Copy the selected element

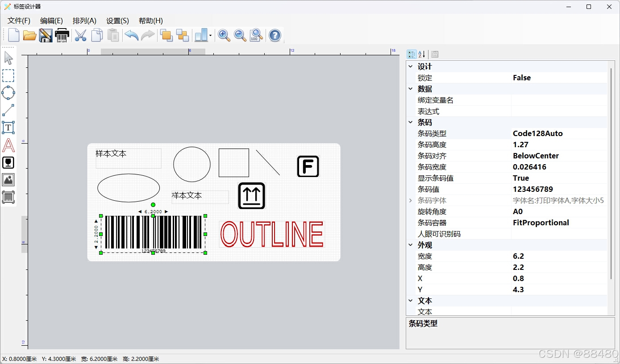tap(97, 35)
